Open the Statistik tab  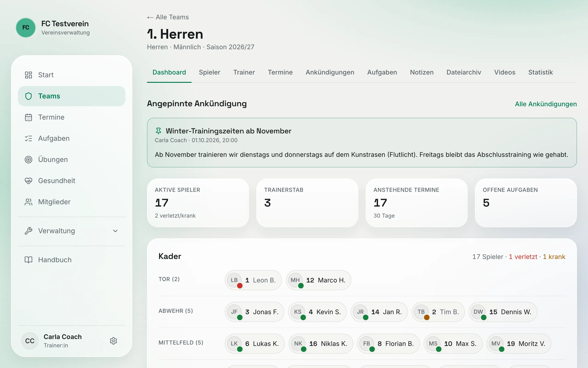point(540,72)
